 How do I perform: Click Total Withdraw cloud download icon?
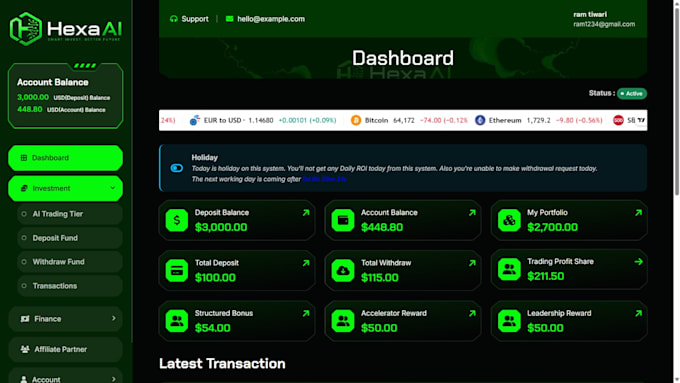(x=343, y=271)
